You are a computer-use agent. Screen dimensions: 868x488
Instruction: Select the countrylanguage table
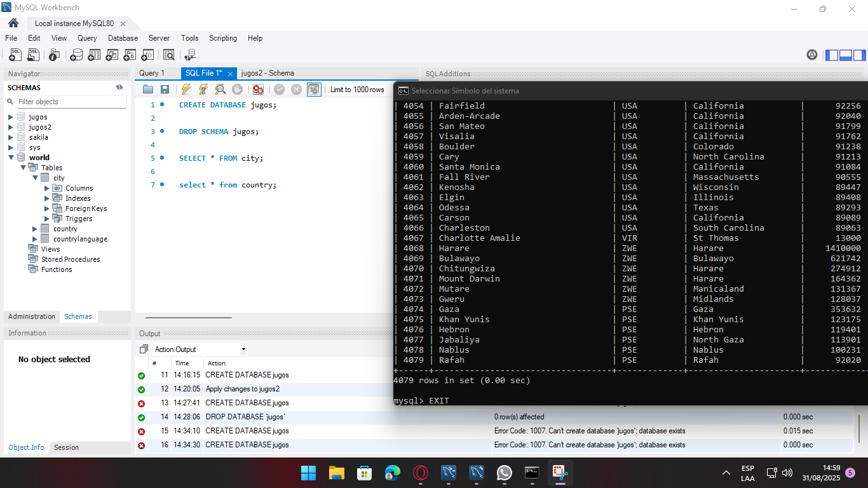pyautogui.click(x=80, y=239)
